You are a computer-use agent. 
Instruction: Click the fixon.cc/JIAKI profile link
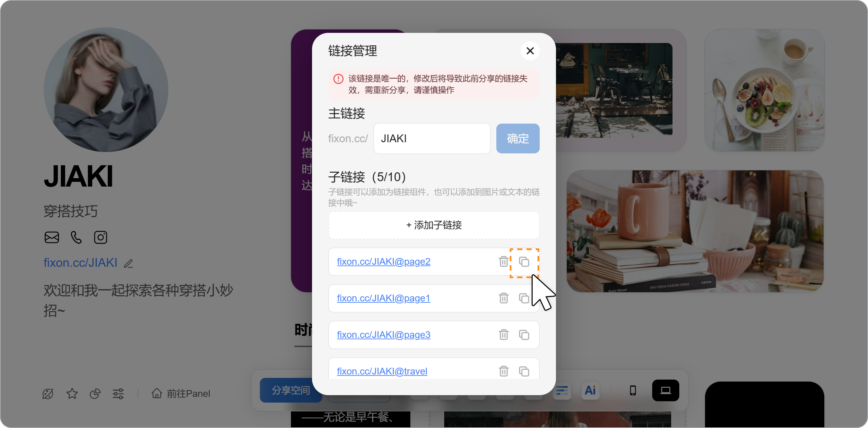(80, 263)
